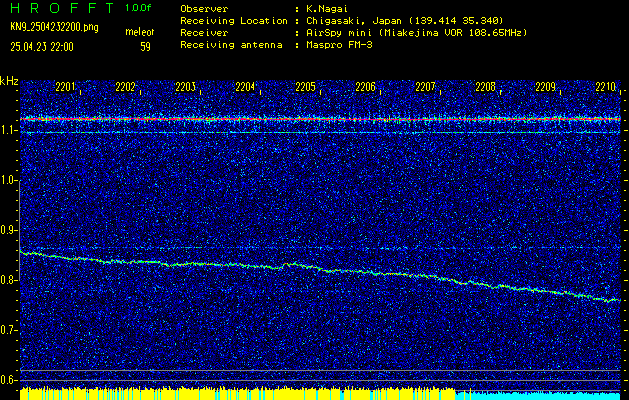Click the 2204 time marker
The image size is (629, 400).
click(245, 86)
